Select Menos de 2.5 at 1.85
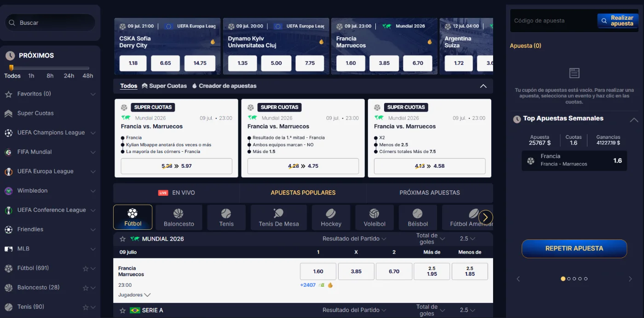Viewport: 644px width, 318px height. click(470, 272)
